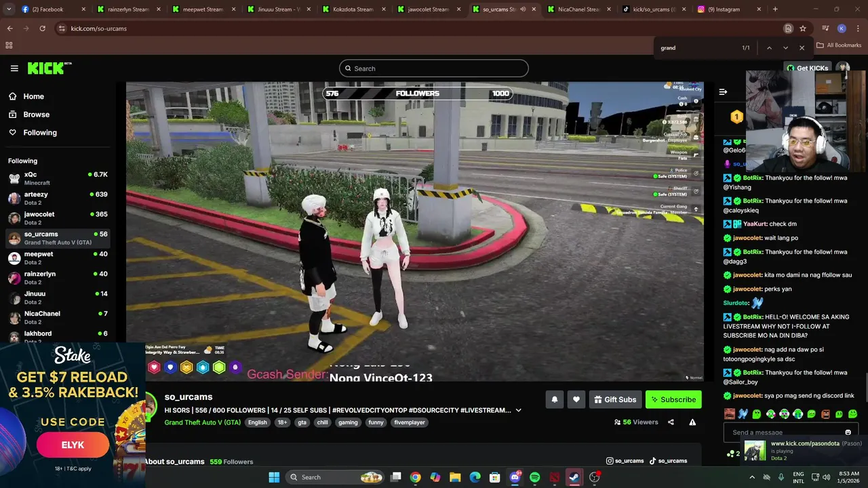
Task: Switch to the jawocolet Stream tab
Action: click(x=428, y=9)
